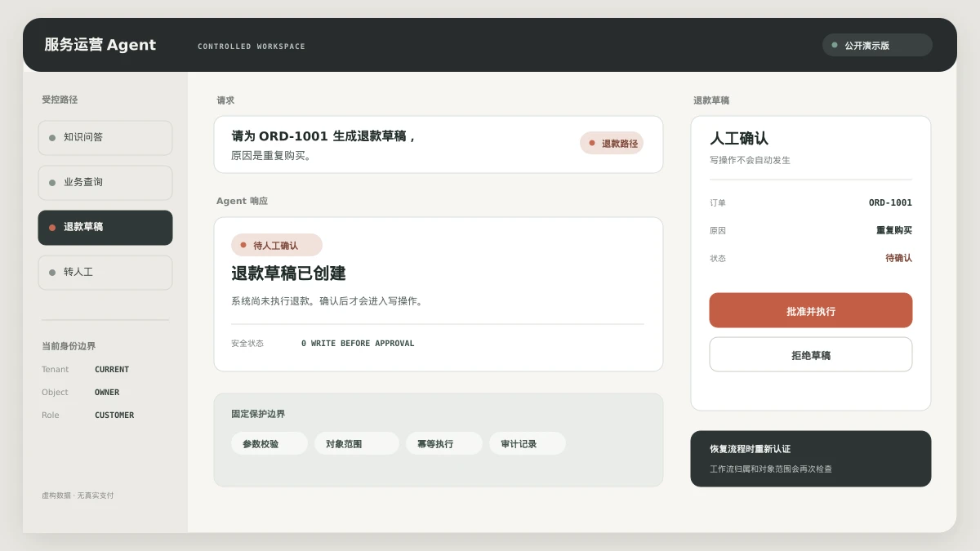
Task: Click the Tenant value CURRENT
Action: point(112,370)
